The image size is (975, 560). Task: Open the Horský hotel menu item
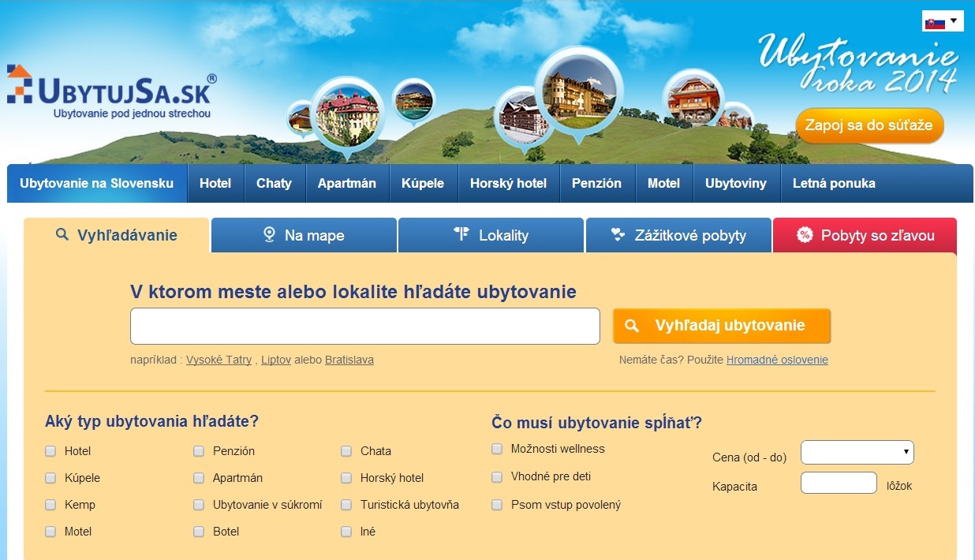pyautogui.click(x=508, y=183)
